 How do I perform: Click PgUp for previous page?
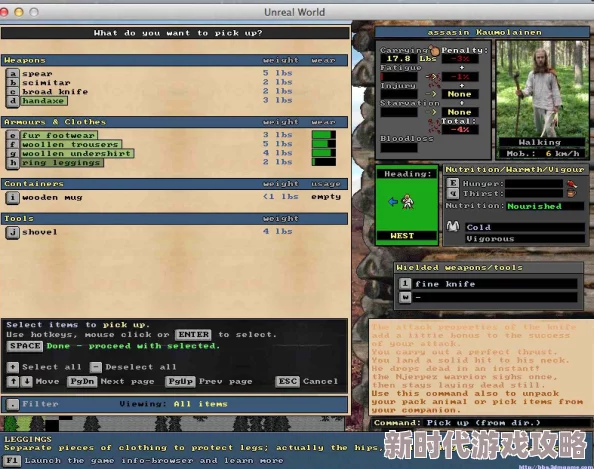[x=180, y=381]
